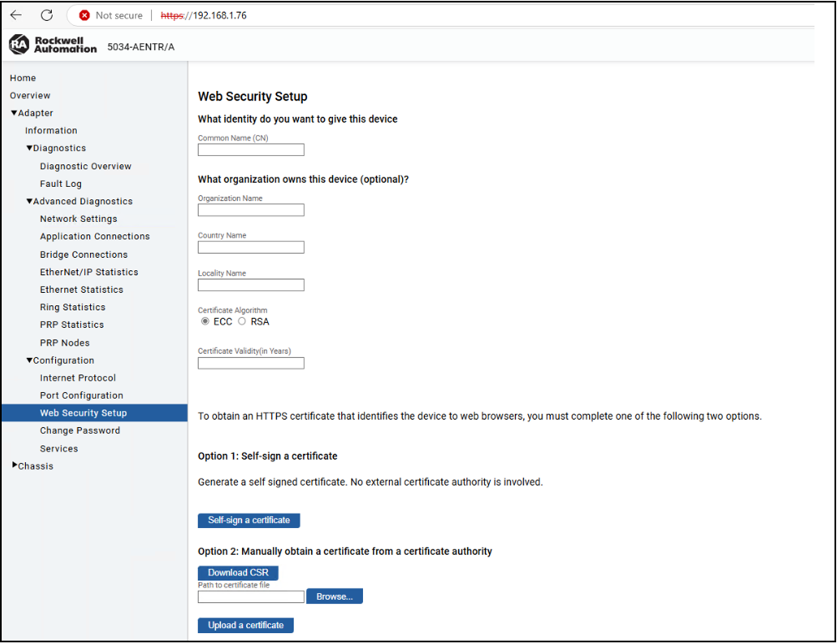Open the Overview page
The image size is (837, 644).
tap(30, 95)
